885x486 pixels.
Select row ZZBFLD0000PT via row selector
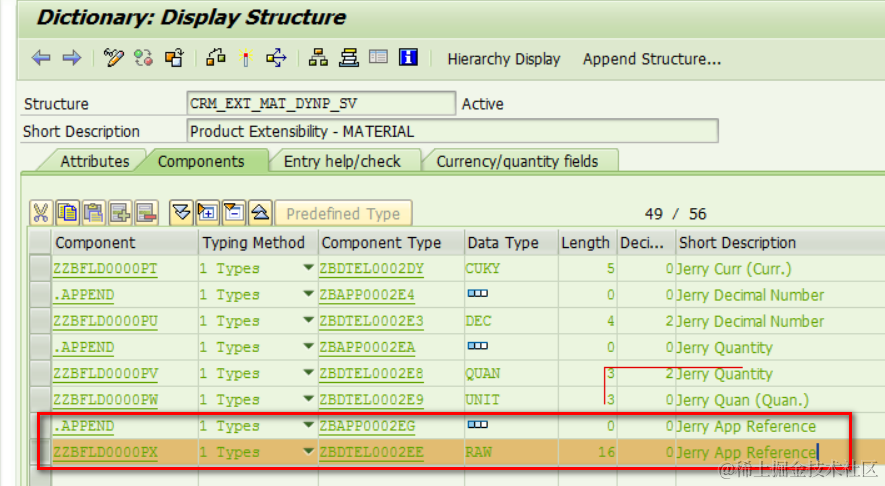pyautogui.click(x=40, y=269)
